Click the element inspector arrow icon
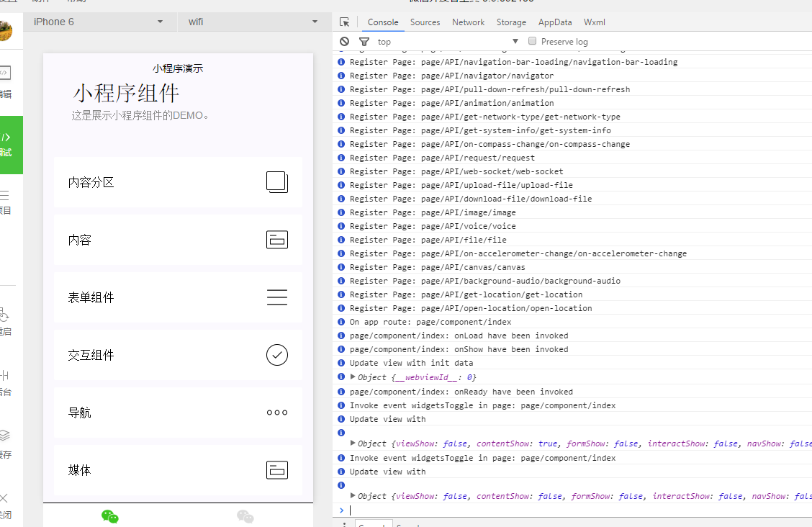This screenshot has width=812, height=527. tap(344, 22)
